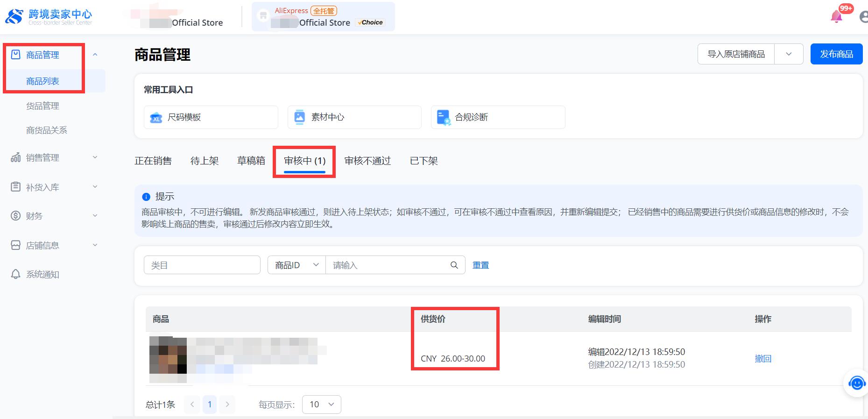Click the 店铺信息 store icon
Screen dimensions: 868x419
click(x=16, y=245)
